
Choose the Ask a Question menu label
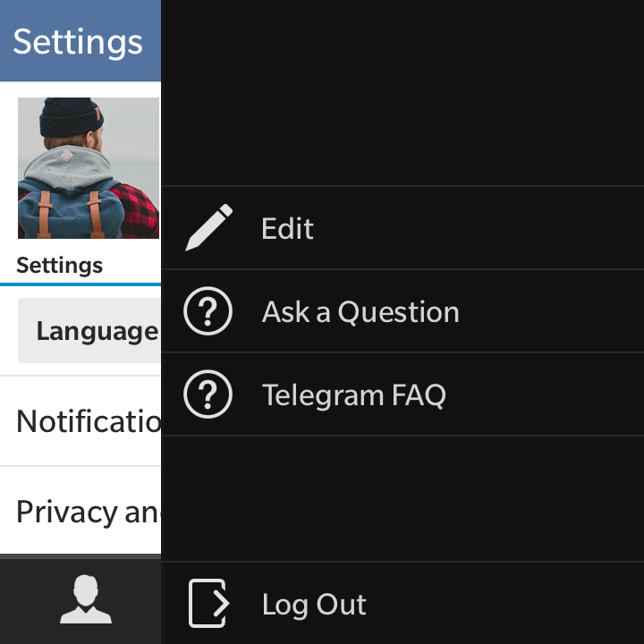[x=360, y=312]
